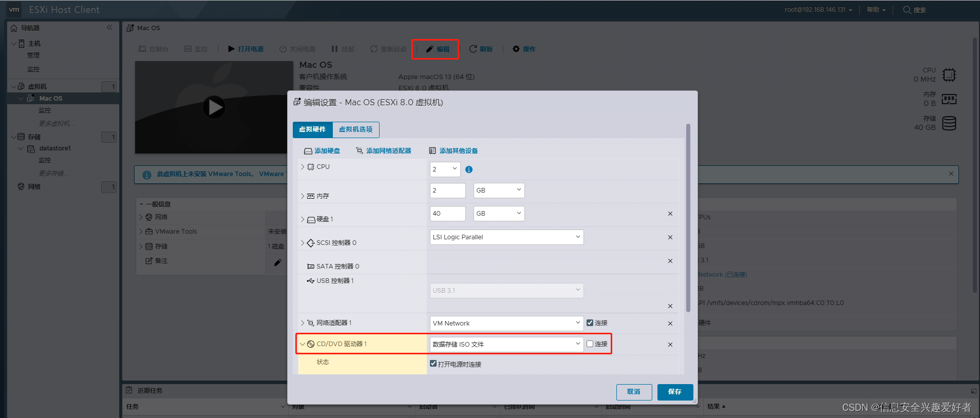Open the CPU count dropdown
The image size is (980, 418).
(445, 169)
